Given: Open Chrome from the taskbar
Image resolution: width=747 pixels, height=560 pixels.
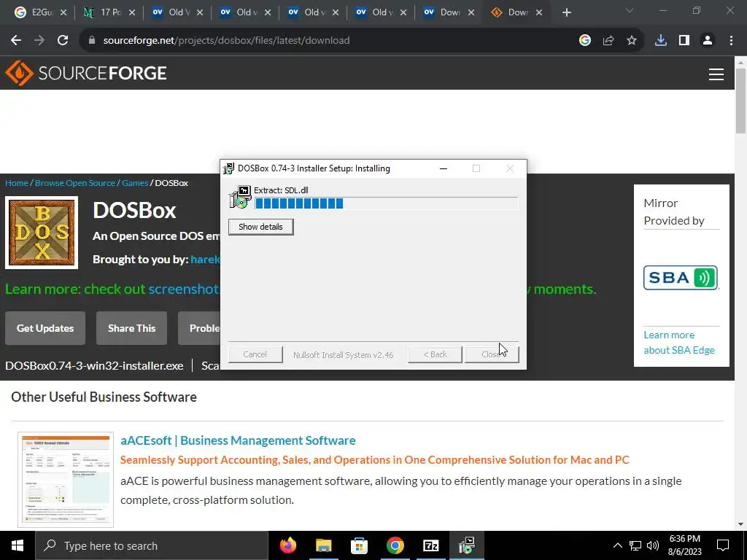Looking at the screenshot, I should click(395, 545).
